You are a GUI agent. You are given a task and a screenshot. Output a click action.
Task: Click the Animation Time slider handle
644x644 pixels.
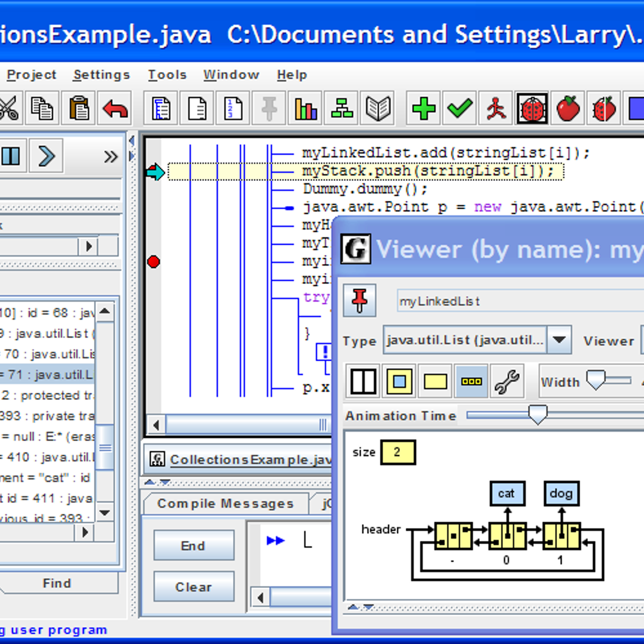[x=537, y=415]
